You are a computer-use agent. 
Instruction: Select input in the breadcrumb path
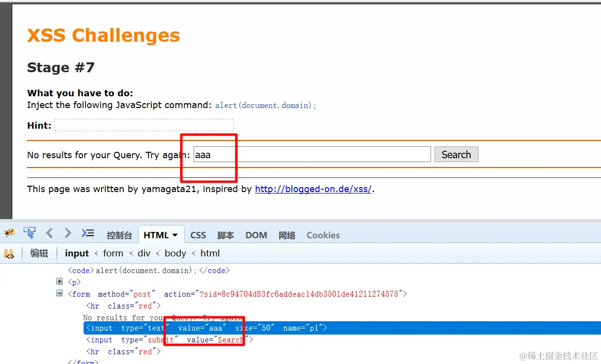(77, 253)
